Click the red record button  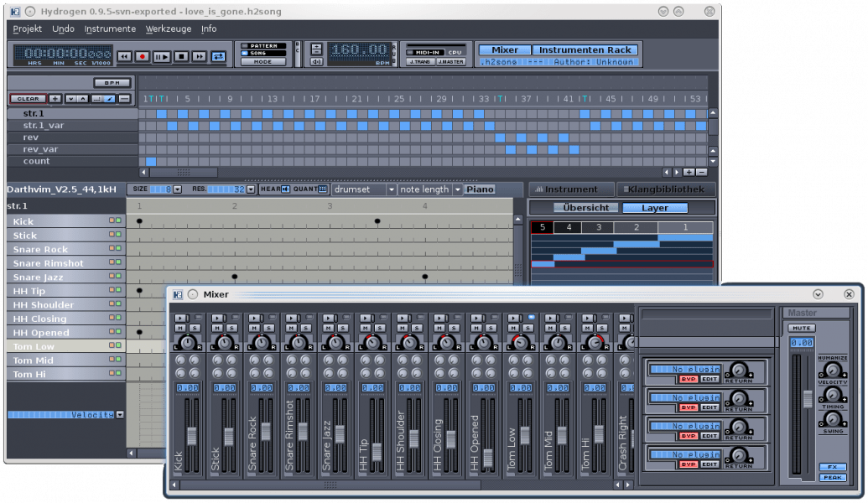click(x=143, y=56)
